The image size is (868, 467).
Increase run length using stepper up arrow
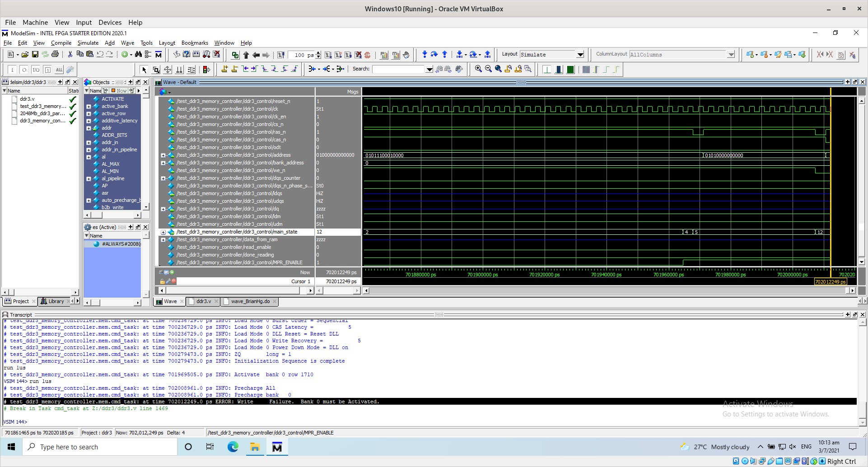[x=318, y=53]
